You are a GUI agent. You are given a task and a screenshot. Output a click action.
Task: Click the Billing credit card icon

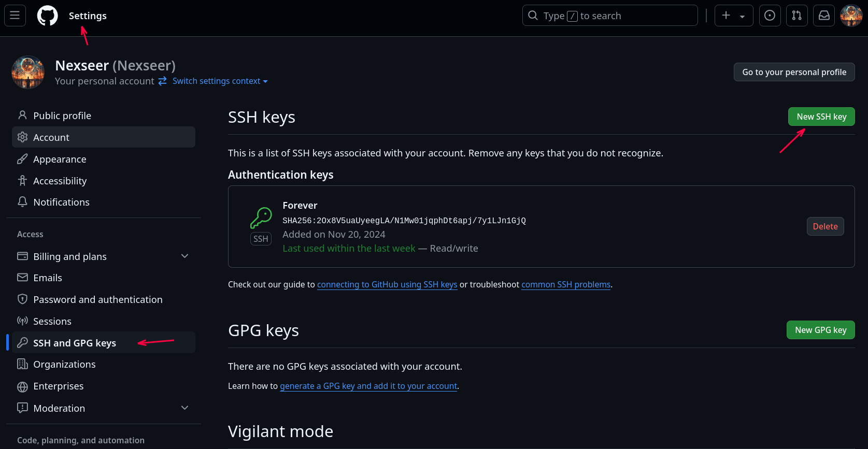(22, 256)
